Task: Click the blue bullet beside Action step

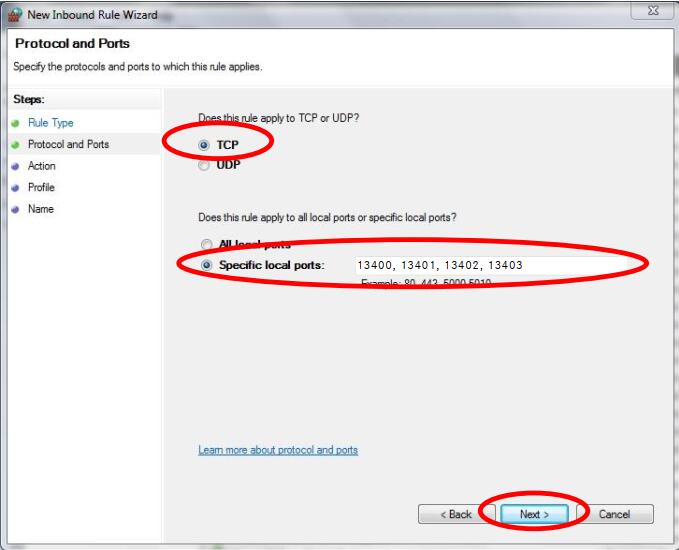Action: (x=16, y=166)
